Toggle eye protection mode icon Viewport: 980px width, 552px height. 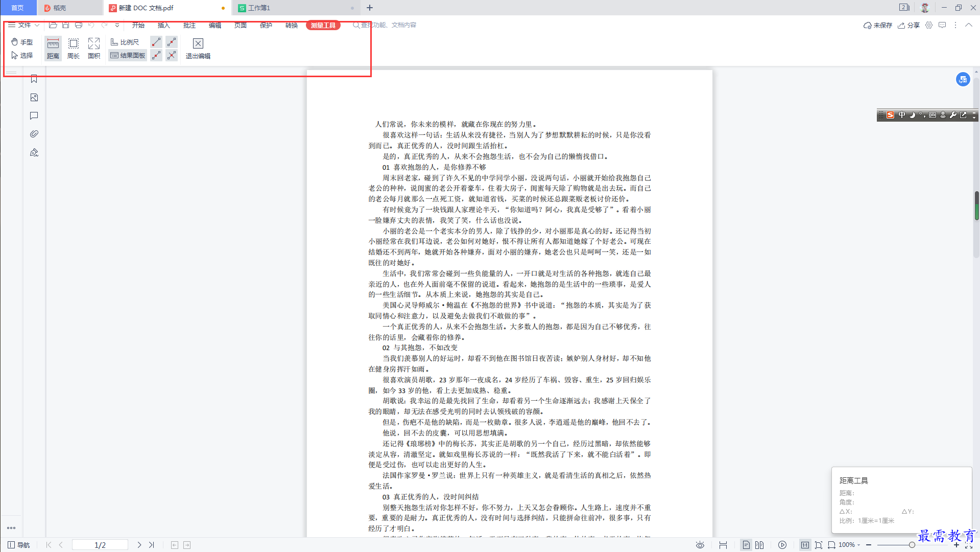pyautogui.click(x=700, y=545)
